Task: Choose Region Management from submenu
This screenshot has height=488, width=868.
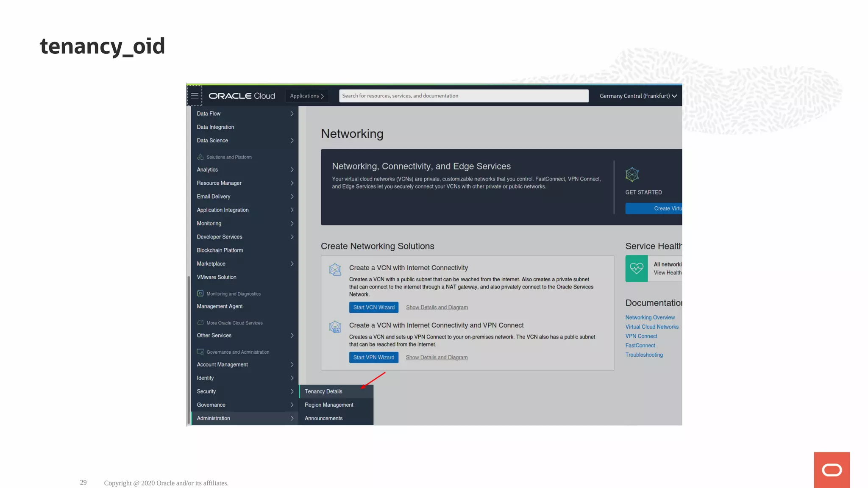Action: pyautogui.click(x=336, y=405)
